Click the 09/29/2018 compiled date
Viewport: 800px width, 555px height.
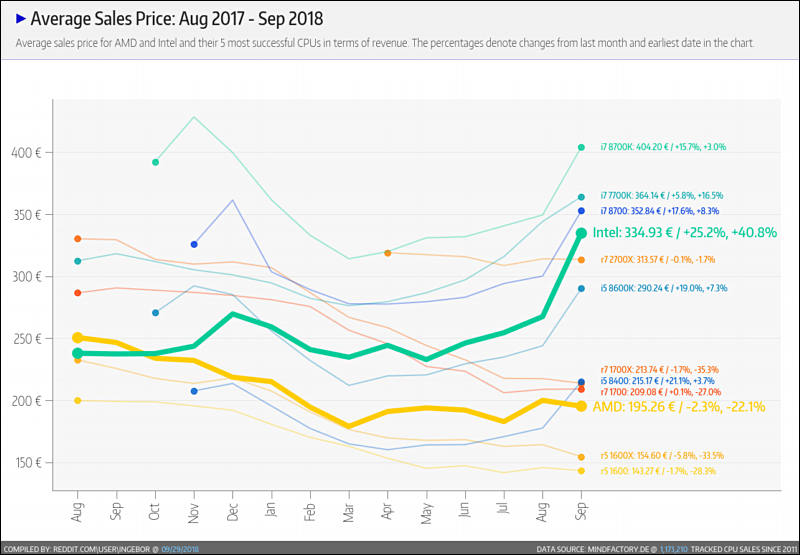pos(180,549)
